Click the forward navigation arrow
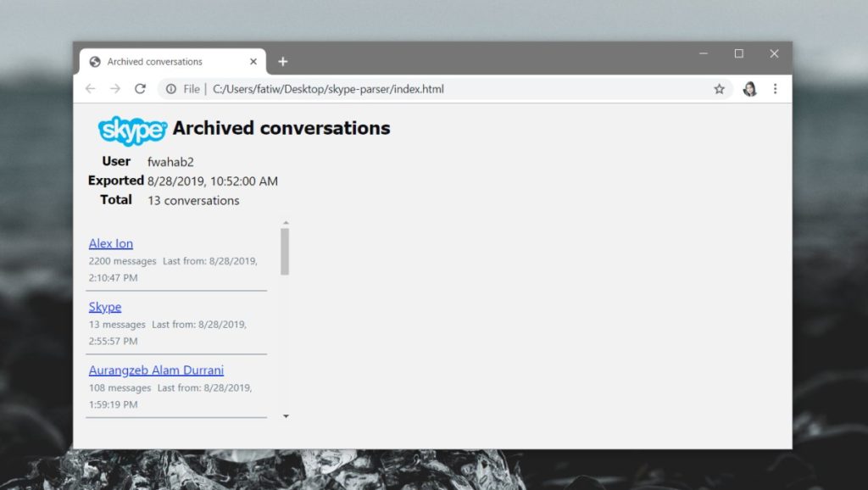The image size is (868, 490). point(114,88)
